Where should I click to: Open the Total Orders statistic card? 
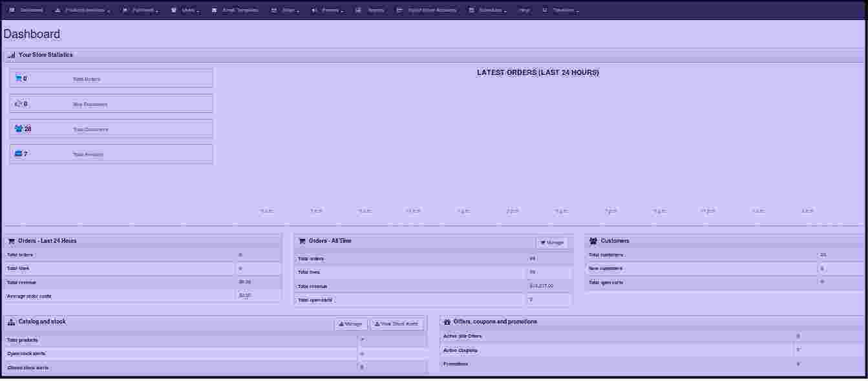tap(111, 78)
